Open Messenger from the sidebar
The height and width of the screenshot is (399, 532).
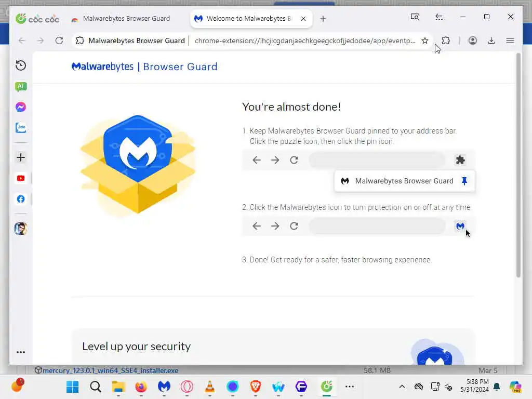pos(21,107)
